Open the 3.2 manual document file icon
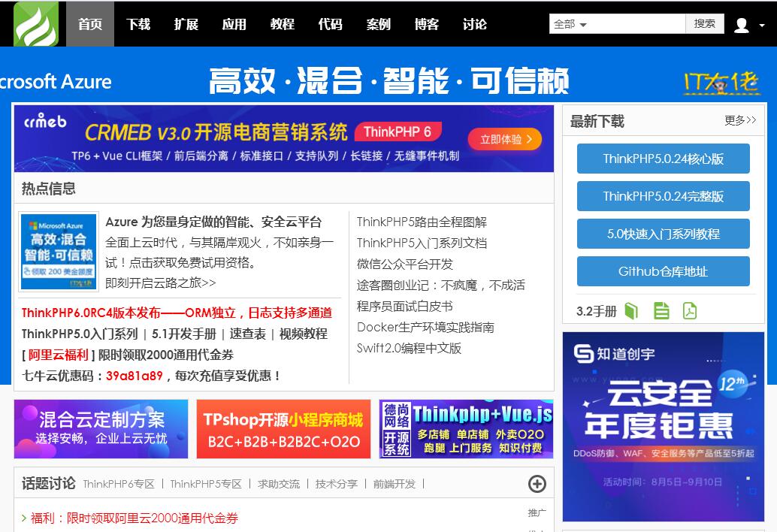Screen dimensions: 777x532 [661, 310]
